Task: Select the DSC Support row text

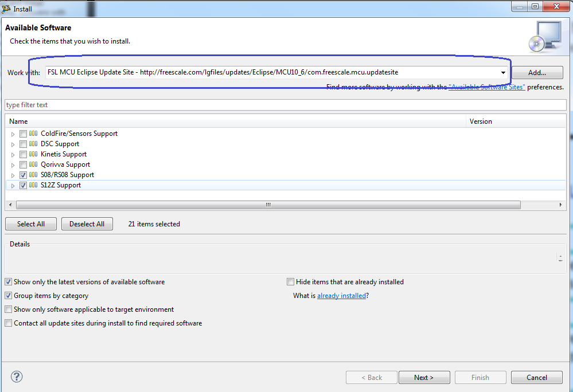Action: [x=60, y=144]
